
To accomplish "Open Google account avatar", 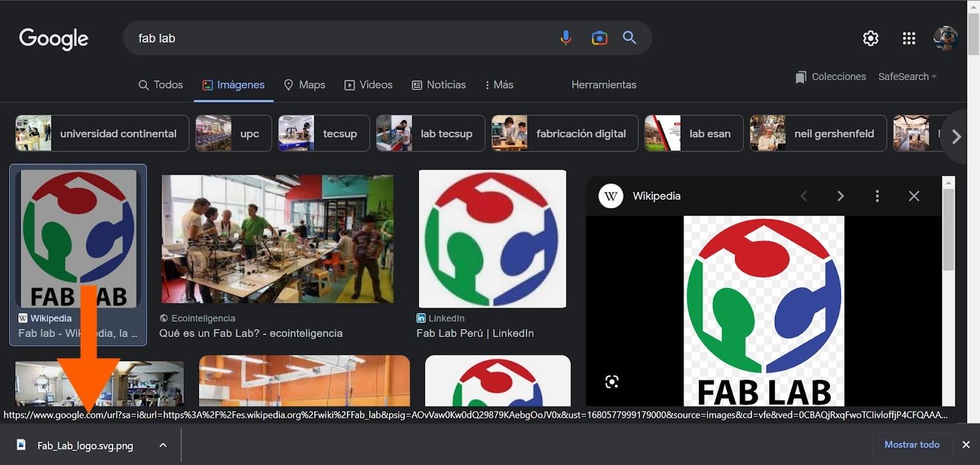I will (945, 38).
